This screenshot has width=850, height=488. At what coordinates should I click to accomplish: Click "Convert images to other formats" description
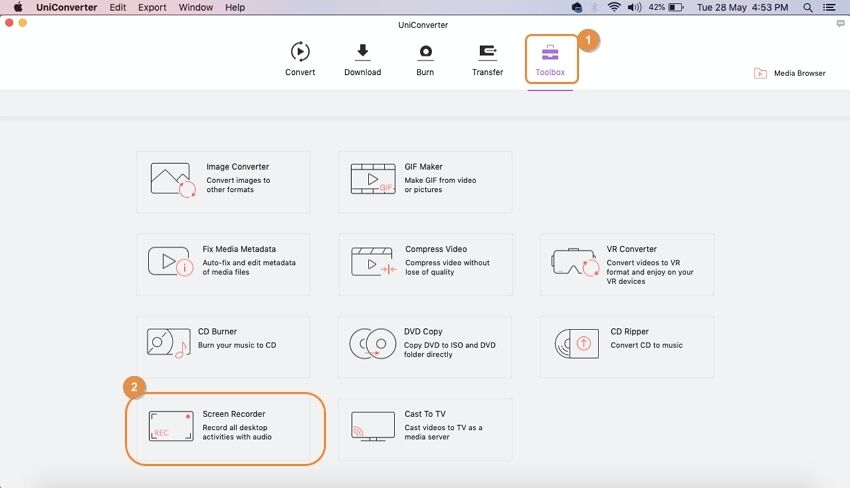(238, 185)
